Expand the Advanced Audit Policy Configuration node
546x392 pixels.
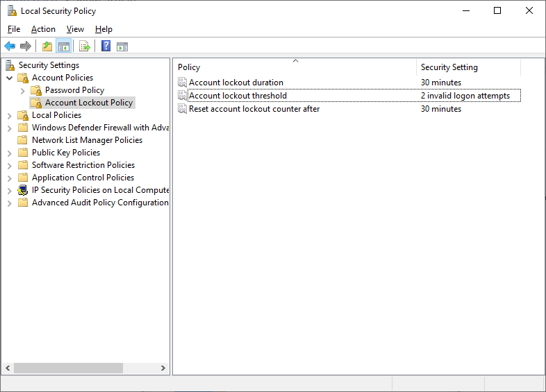click(10, 203)
